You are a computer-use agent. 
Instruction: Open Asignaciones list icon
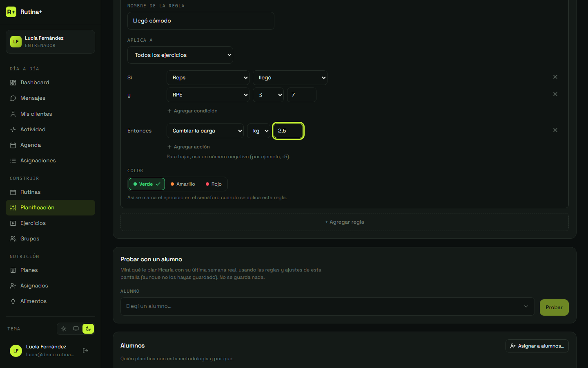pyautogui.click(x=13, y=161)
